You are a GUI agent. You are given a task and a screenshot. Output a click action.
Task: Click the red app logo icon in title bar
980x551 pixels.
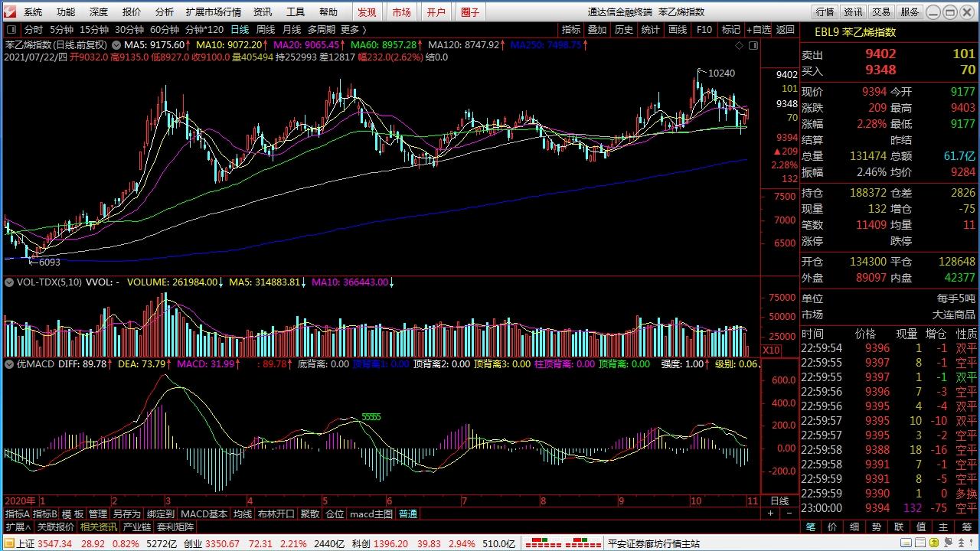coord(8,11)
